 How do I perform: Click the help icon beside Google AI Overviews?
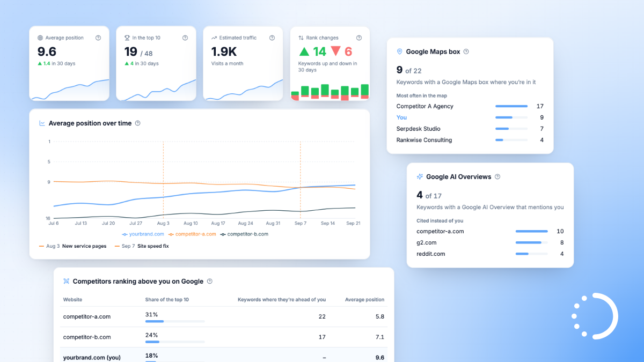click(x=497, y=176)
